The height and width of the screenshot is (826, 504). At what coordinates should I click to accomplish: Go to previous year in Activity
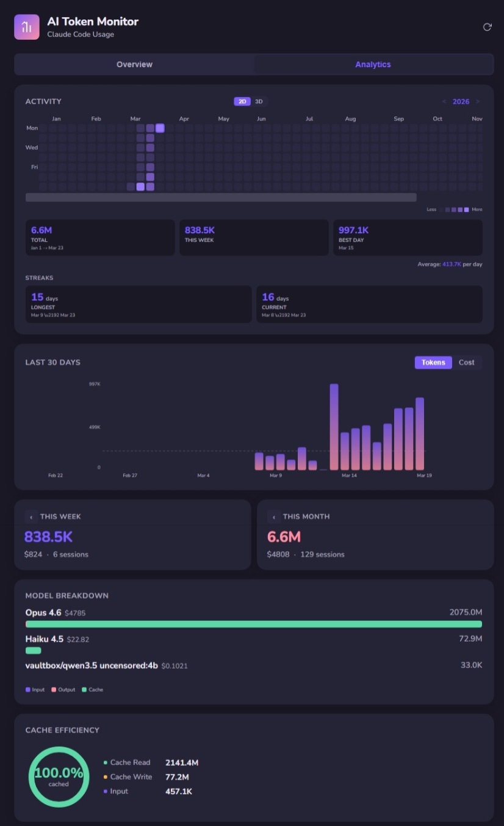pos(444,102)
